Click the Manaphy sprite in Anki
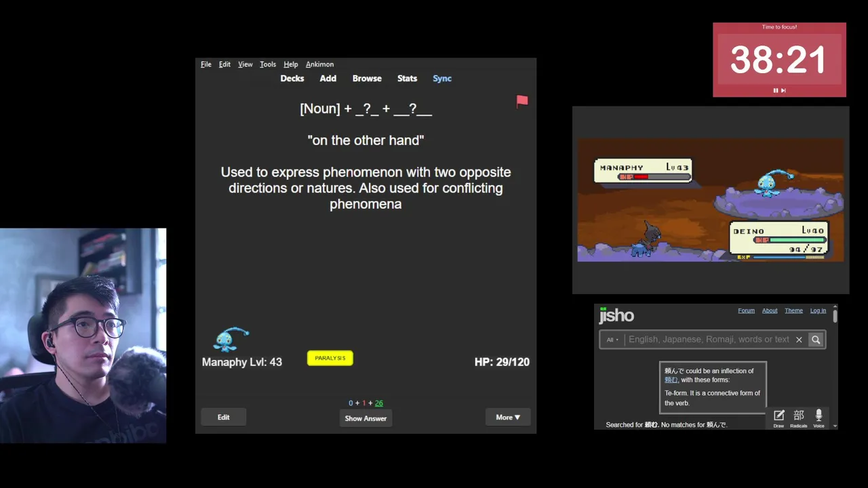This screenshot has height=488, width=868. (x=231, y=339)
